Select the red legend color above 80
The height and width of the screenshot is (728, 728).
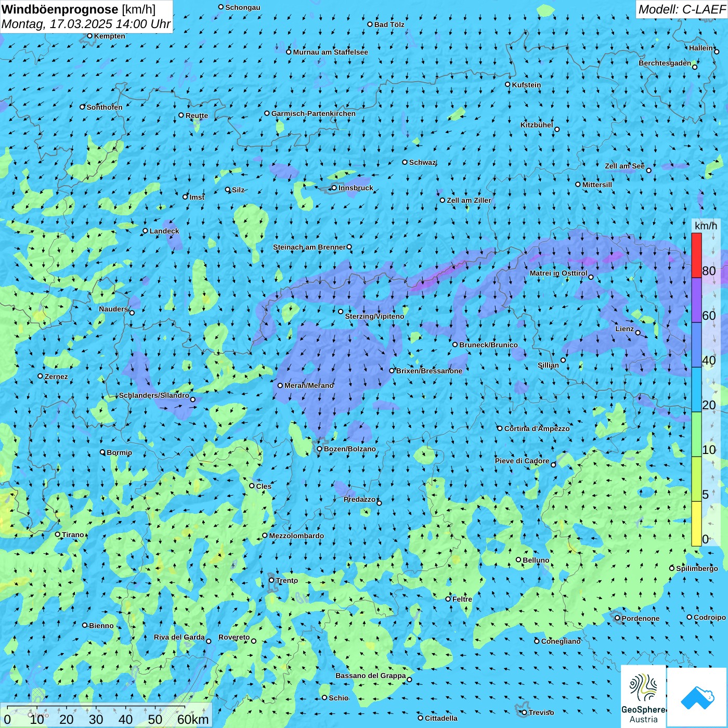coord(696,255)
